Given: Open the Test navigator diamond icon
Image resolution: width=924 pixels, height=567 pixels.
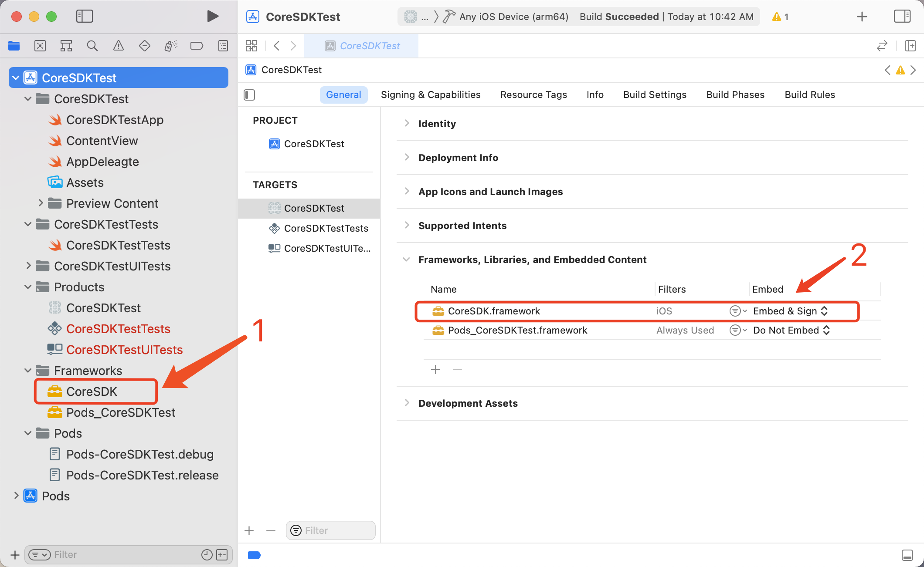Looking at the screenshot, I should (x=145, y=46).
